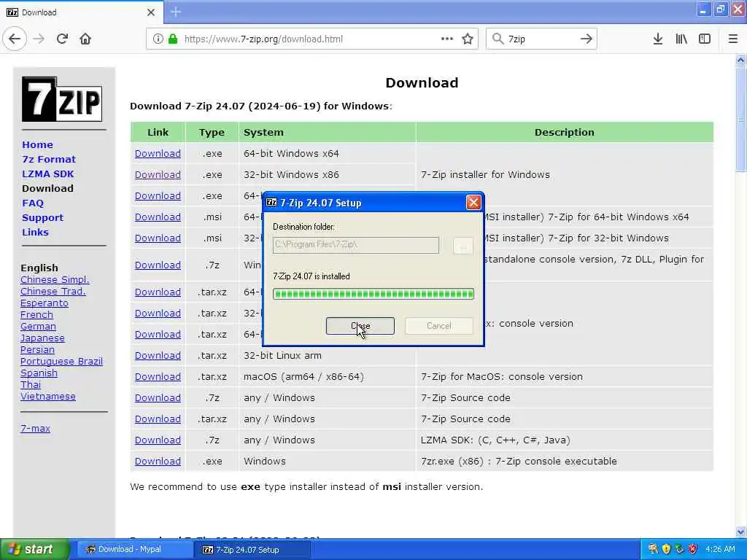Download the 32-bit Windows x86 exe
The width and height of the screenshot is (747, 560).
pos(158,175)
